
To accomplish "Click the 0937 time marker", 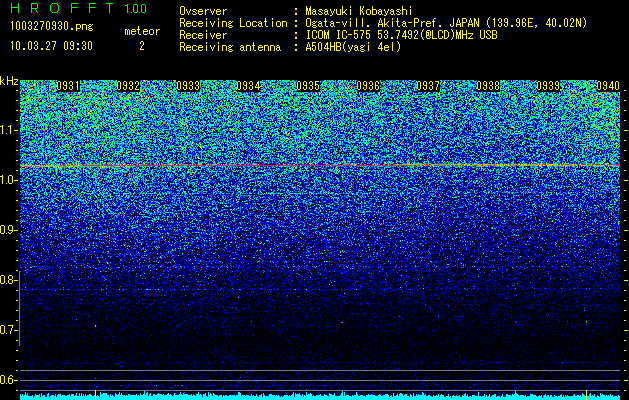I will [428, 86].
